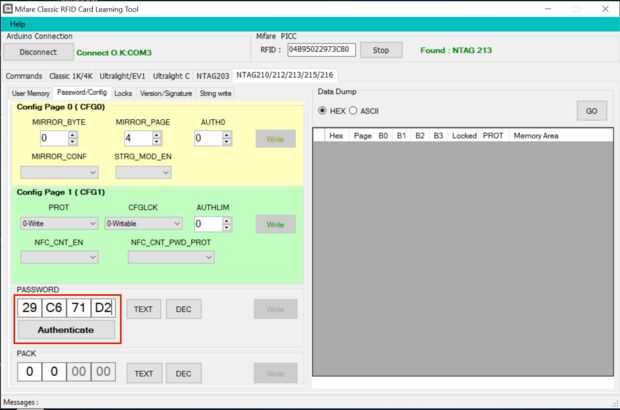Screen dimensions: 620x410
Task: Click password byte field showing 71
Action: coord(79,308)
